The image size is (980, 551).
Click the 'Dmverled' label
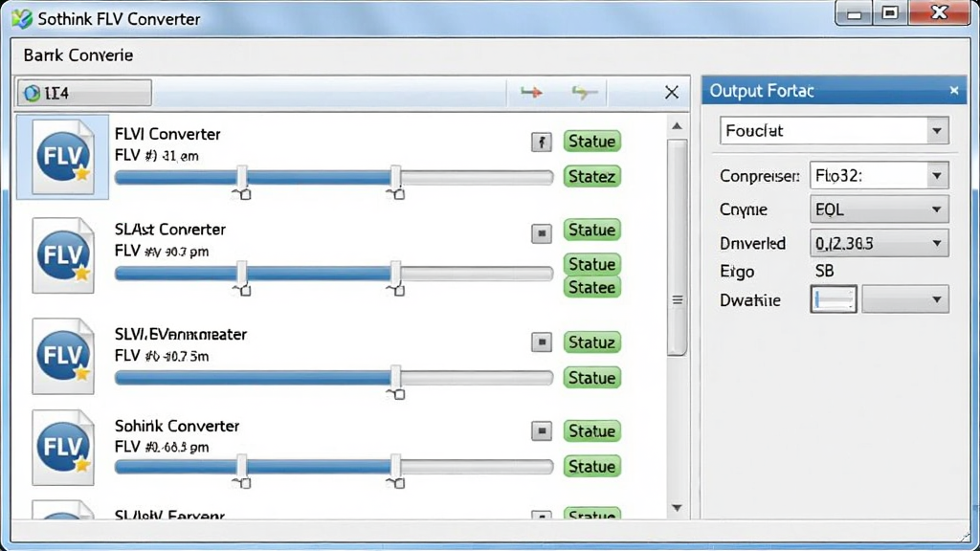pos(752,243)
